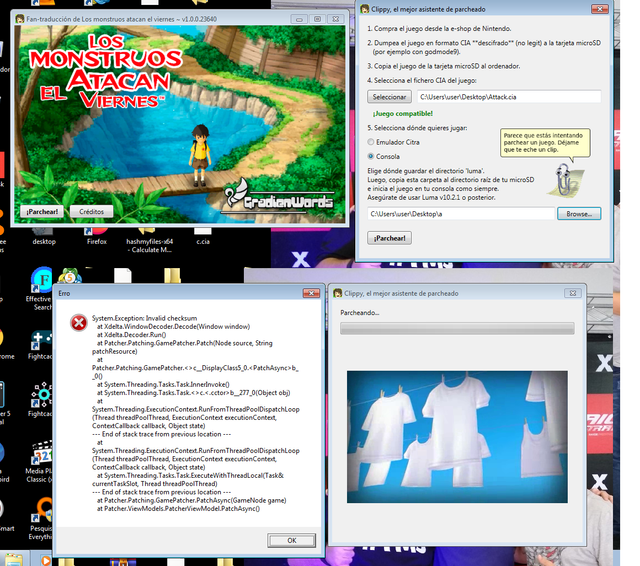Image resolution: width=640 pixels, height=566 pixels.
Task: Close the Parcheando window
Action: [x=573, y=293]
